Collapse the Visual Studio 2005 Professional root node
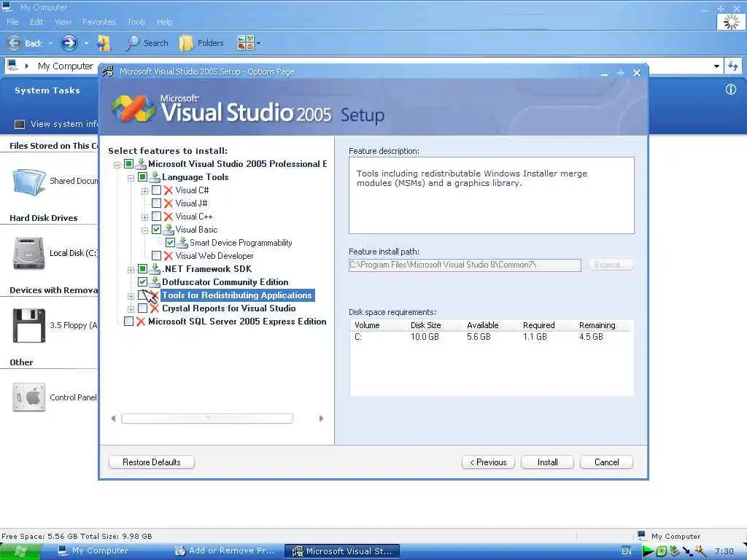Image resolution: width=747 pixels, height=560 pixels. pyautogui.click(x=117, y=166)
